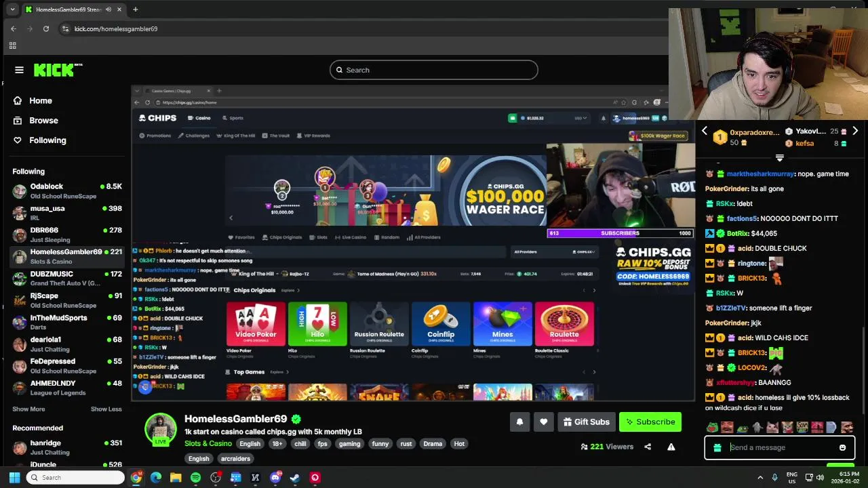Click the Mines game tile in stream
Image resolution: width=868 pixels, height=488 pixels.
(502, 324)
